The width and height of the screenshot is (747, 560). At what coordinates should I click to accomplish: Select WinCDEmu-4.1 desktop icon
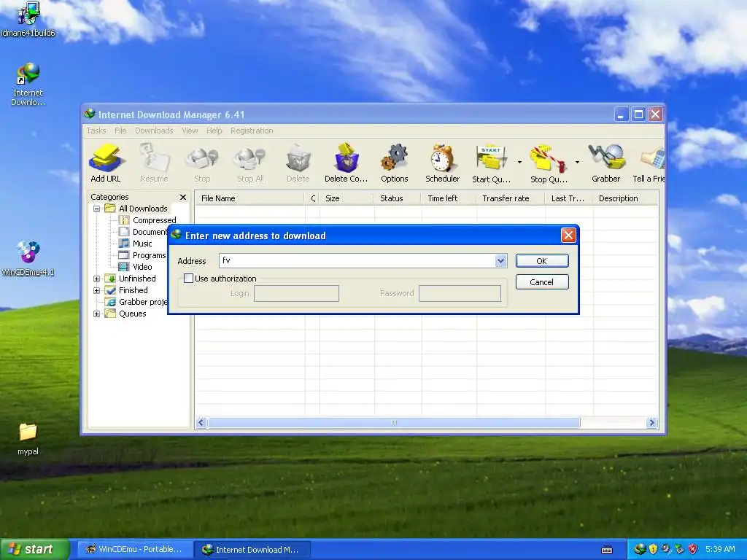point(28,259)
